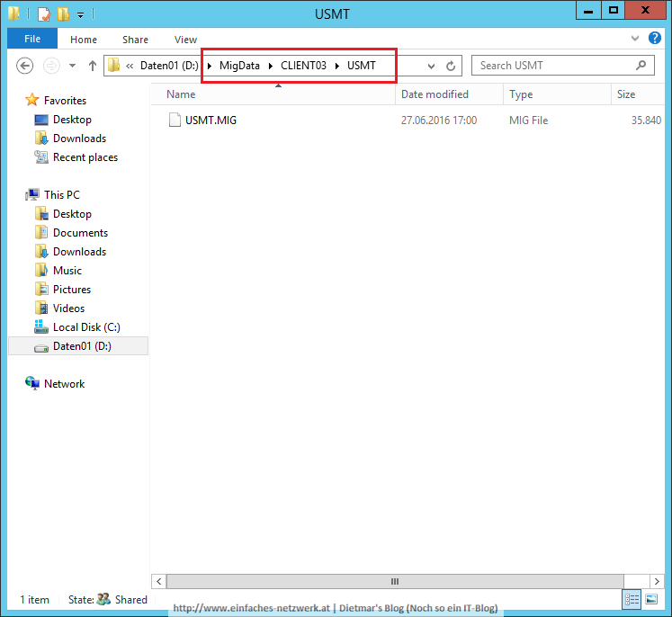Screen dimensions: 672x617
Task: Click the This PC computer icon
Action: [32, 194]
